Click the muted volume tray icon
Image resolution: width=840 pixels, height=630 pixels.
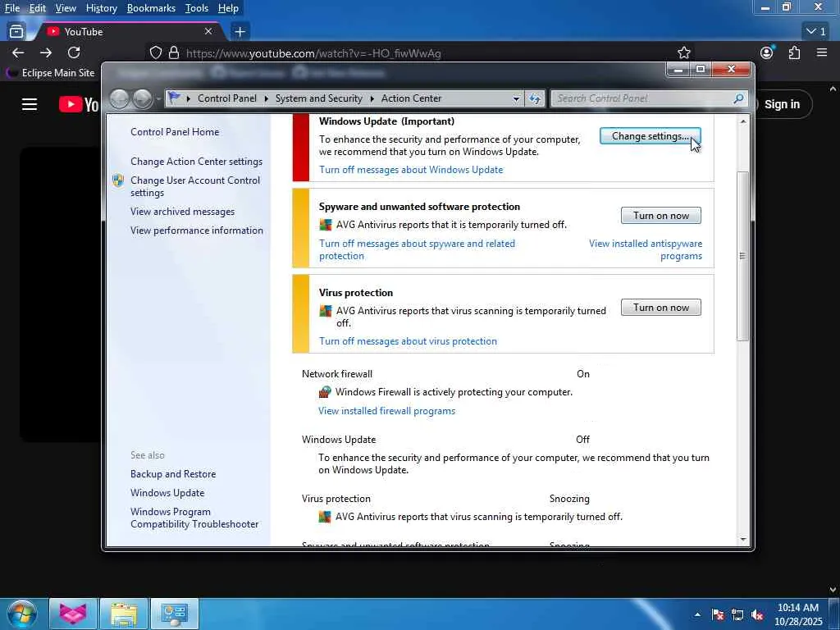pos(757,614)
